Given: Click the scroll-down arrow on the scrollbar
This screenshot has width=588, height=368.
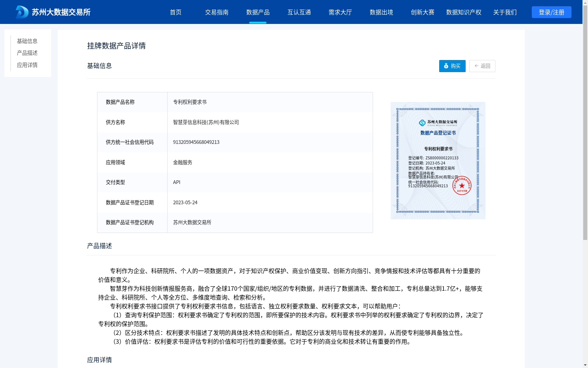Looking at the screenshot, I should click(585, 365).
